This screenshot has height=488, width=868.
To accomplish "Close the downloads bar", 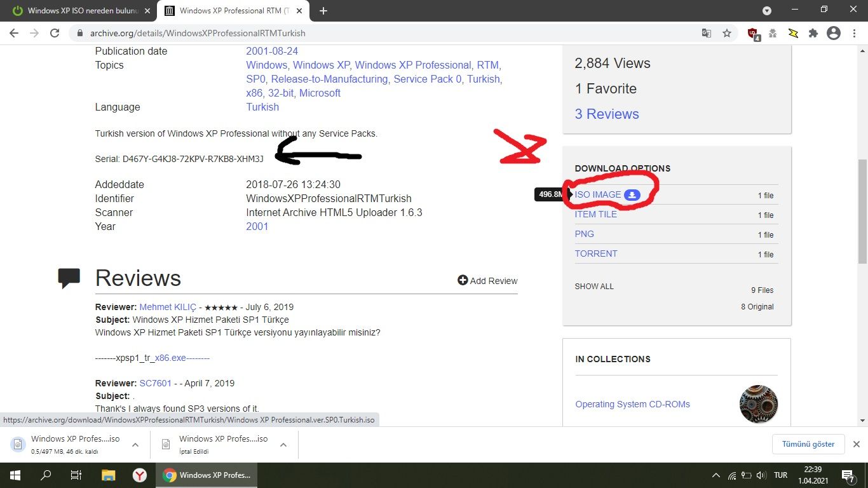I will pyautogui.click(x=856, y=444).
